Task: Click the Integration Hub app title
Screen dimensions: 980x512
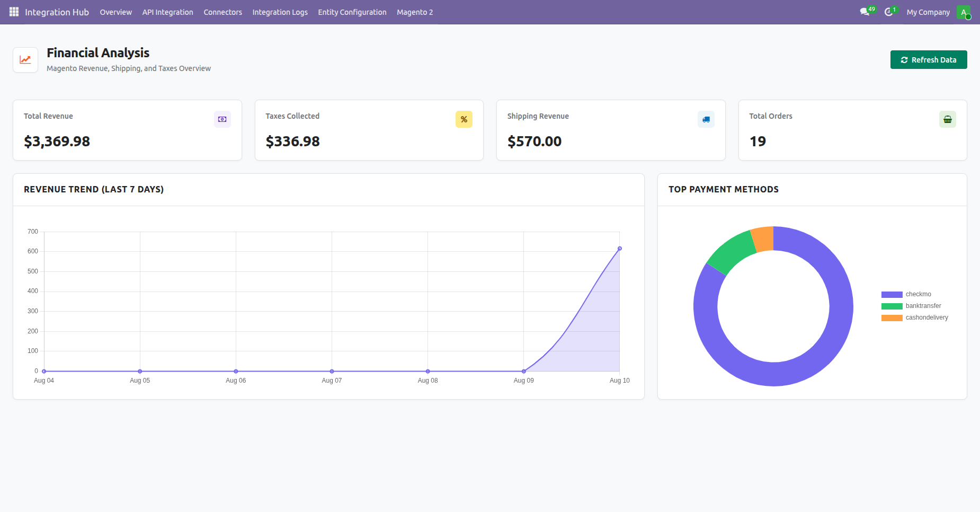Action: tap(57, 12)
